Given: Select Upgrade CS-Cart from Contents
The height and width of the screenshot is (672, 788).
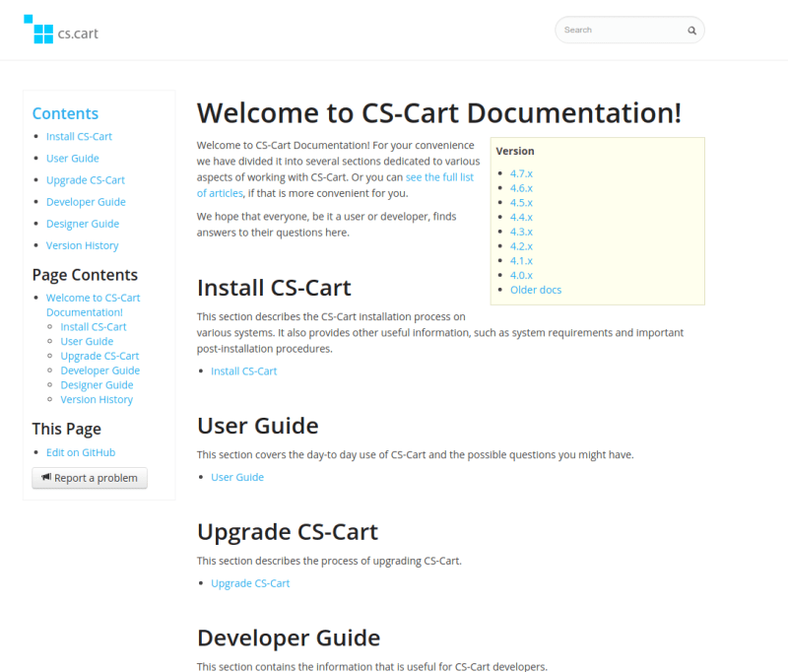Looking at the screenshot, I should (85, 179).
